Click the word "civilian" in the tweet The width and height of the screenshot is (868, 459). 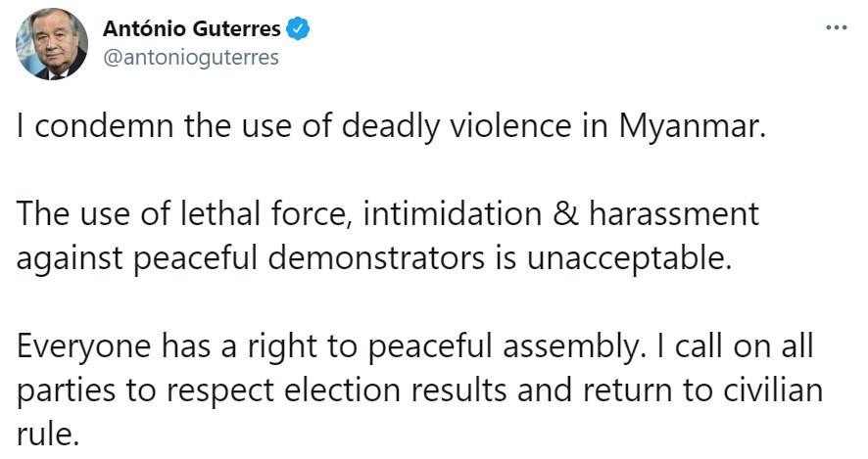(x=769, y=391)
